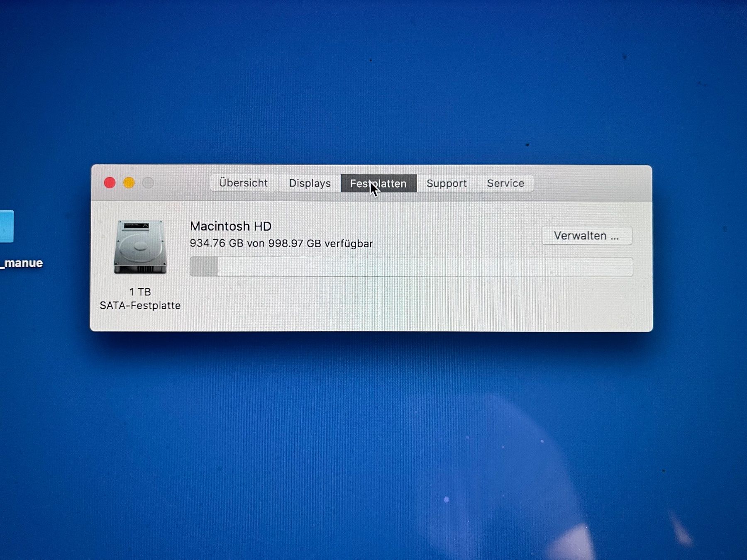Close the window with red button
Viewport: 747px width, 560px height.
[110, 183]
